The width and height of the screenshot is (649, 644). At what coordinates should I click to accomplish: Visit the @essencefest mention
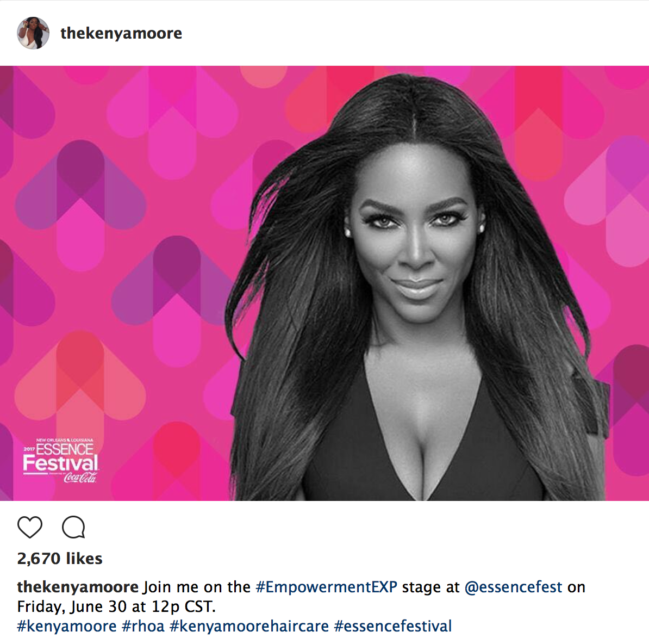tap(513, 587)
